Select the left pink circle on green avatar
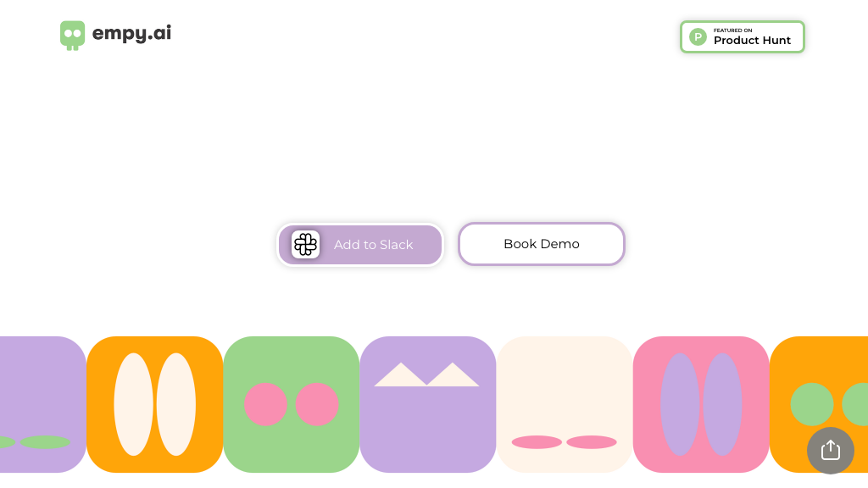This screenshot has height=488, width=868. [x=265, y=404]
